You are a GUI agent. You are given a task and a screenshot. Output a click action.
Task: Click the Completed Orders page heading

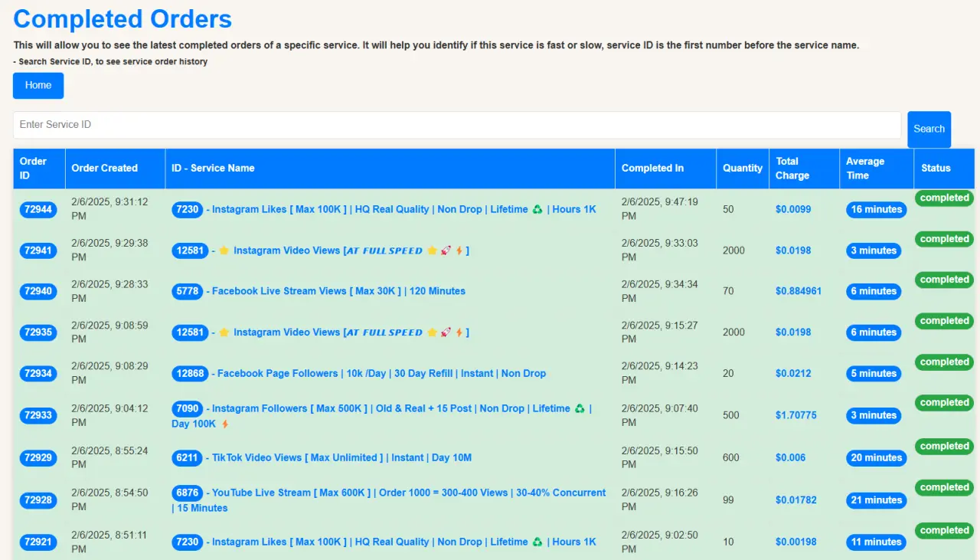pyautogui.click(x=122, y=18)
